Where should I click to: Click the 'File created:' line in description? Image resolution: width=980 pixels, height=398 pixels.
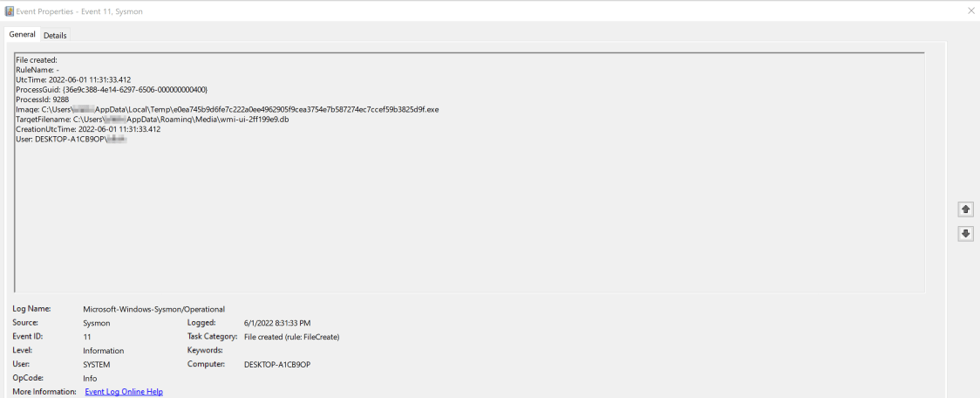point(37,59)
